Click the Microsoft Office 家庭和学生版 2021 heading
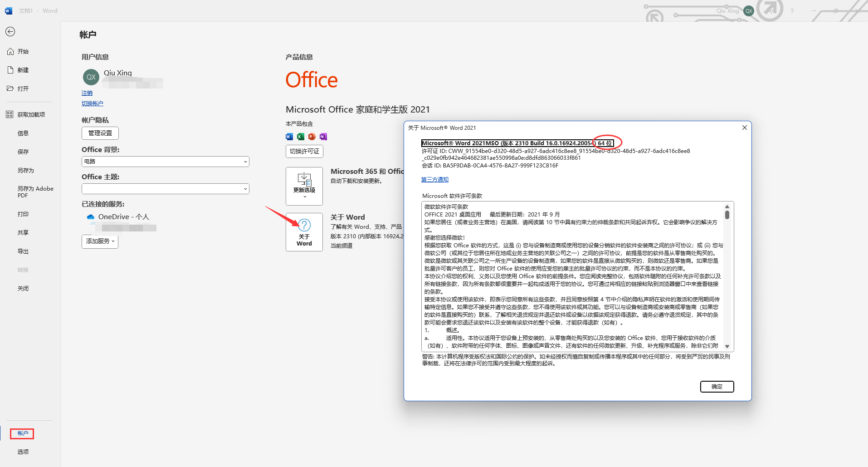This screenshot has width=868, height=467. coord(358,109)
